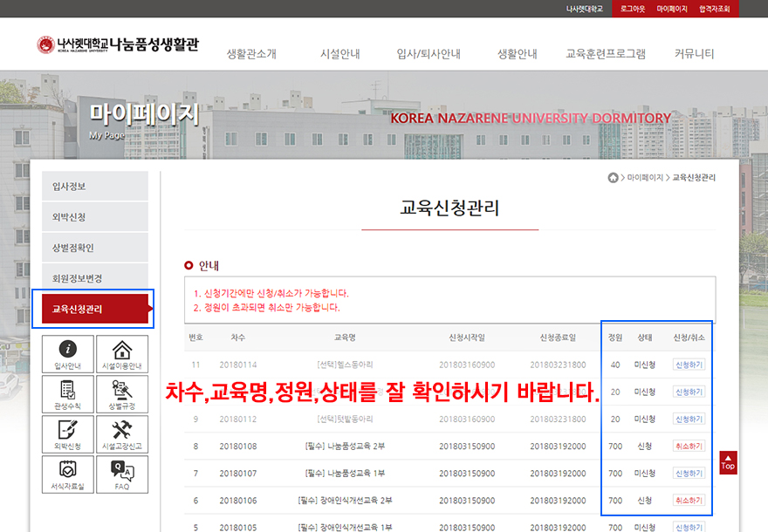Viewport: 768px width, 532px height.
Task: Click 신청하기 for 장애인식개선교육 1부
Action: point(689,528)
